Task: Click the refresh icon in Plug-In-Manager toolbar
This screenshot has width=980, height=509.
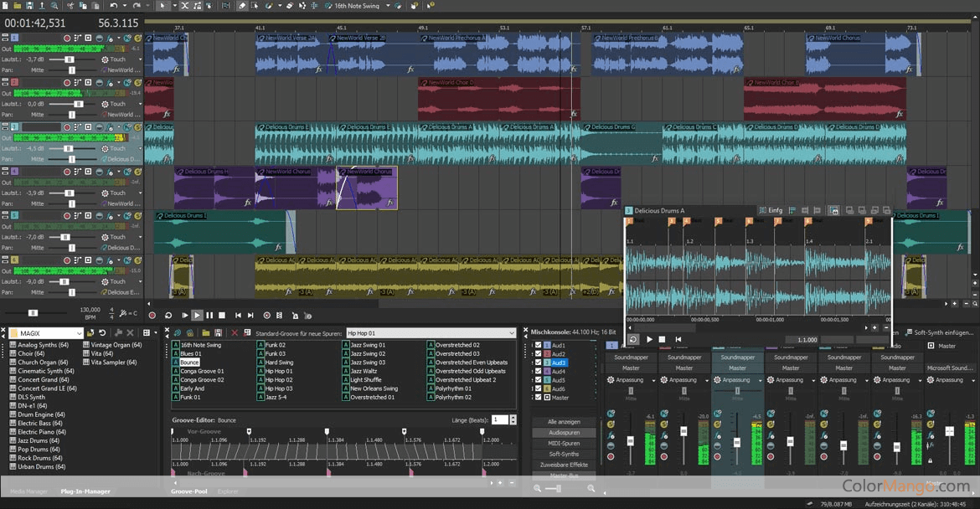Action: [x=102, y=333]
